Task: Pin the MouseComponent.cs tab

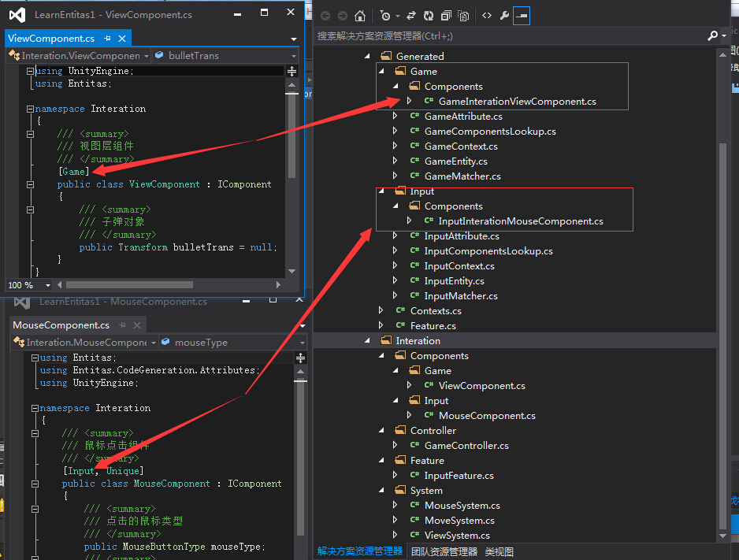Action: pyautogui.click(x=123, y=325)
